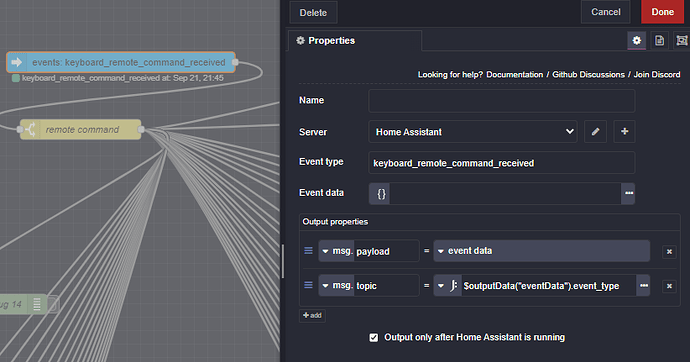Open value type dropdown for event data
Viewport: 690px width, 362px height.
(541, 251)
